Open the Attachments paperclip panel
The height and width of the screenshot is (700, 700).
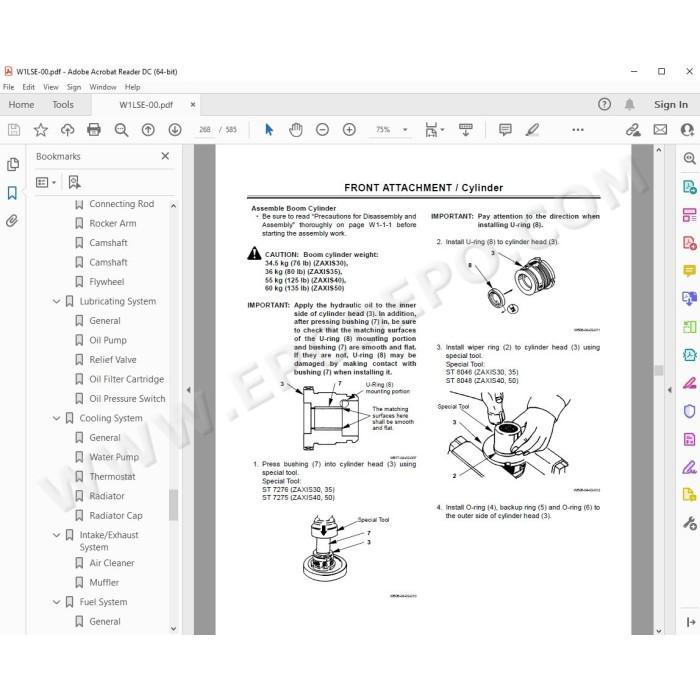click(12, 221)
